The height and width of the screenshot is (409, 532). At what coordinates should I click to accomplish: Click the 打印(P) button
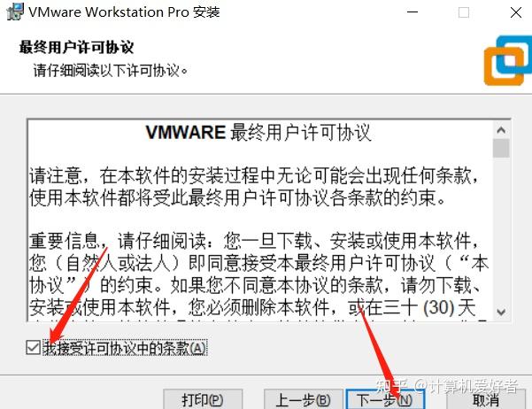click(x=203, y=400)
